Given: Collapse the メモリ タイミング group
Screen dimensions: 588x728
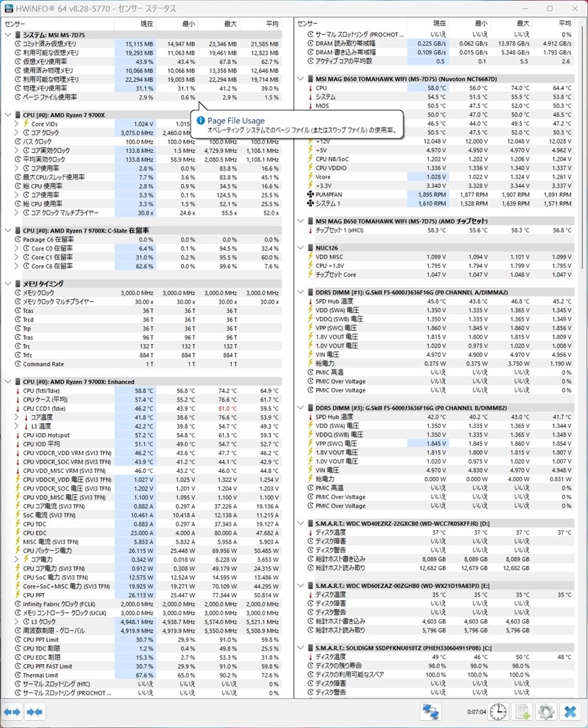Looking at the screenshot, I should point(8,284).
